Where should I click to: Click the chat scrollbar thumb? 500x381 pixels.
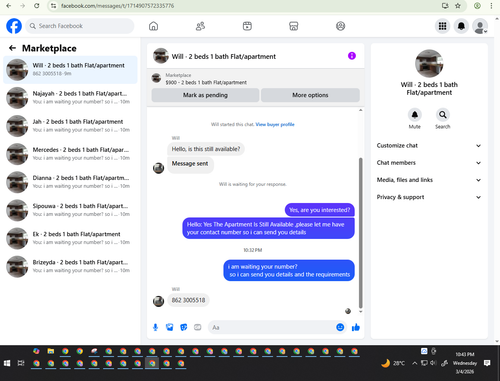tap(360, 233)
